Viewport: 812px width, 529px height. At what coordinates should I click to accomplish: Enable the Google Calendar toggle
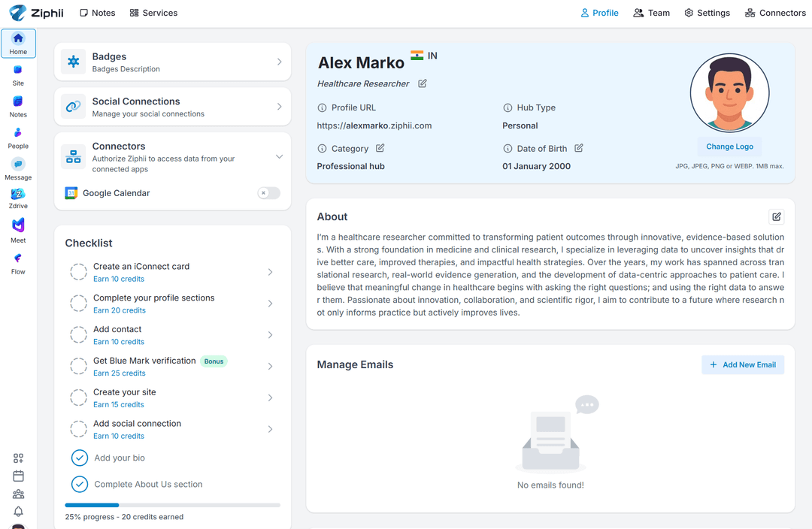pos(268,193)
